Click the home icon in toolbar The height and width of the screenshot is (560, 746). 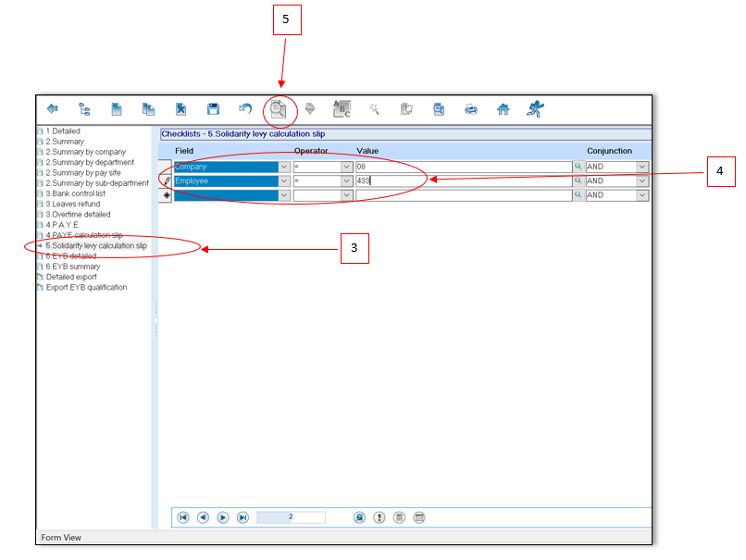[504, 109]
